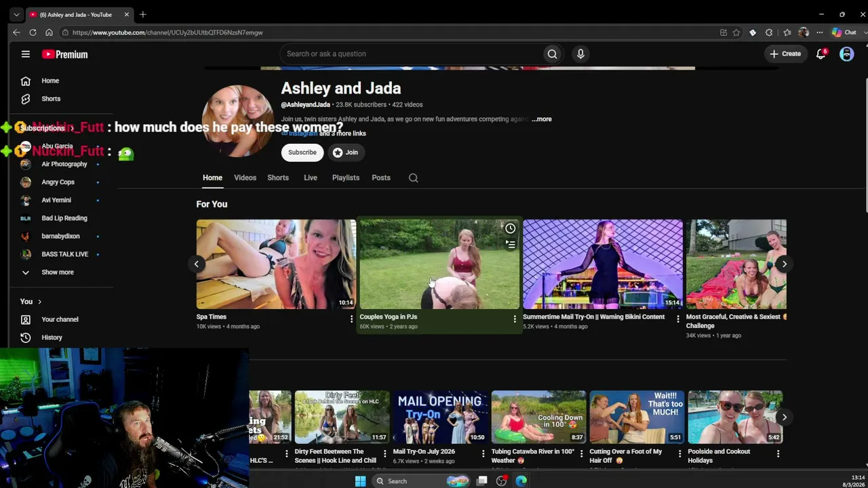Expand the You section in the sidebar
Screen dimensions: 868x488
(31, 302)
